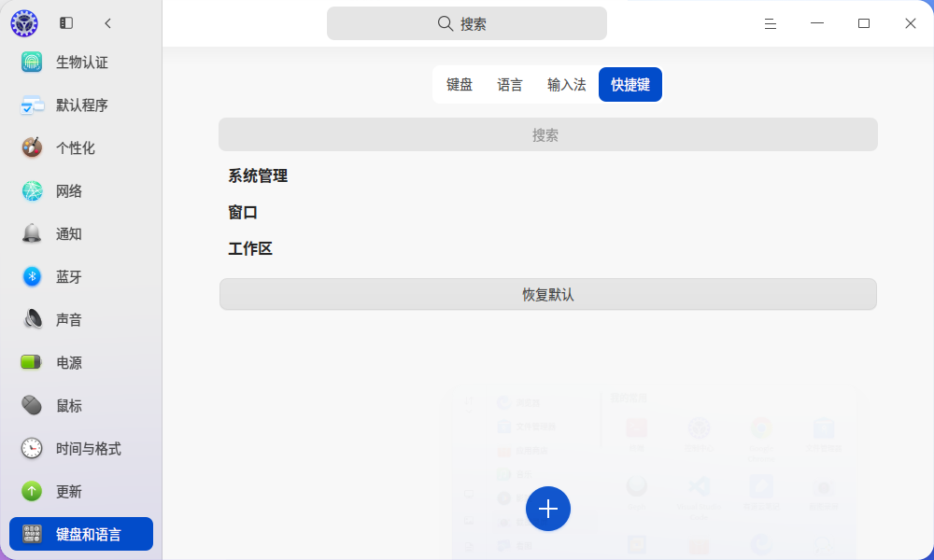The width and height of the screenshot is (934, 560).
Task: Click the Control Center gear logo
Action: pos(24,23)
